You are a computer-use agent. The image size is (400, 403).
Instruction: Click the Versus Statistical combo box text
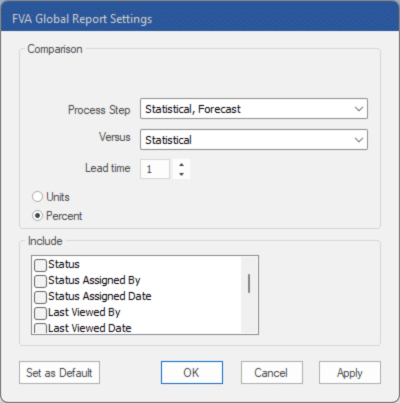tap(168, 140)
